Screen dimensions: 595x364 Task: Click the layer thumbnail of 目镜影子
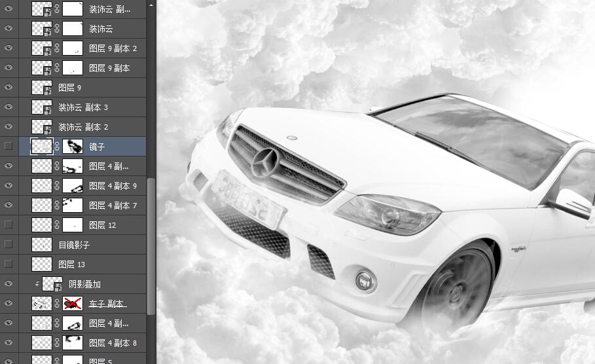coord(42,244)
